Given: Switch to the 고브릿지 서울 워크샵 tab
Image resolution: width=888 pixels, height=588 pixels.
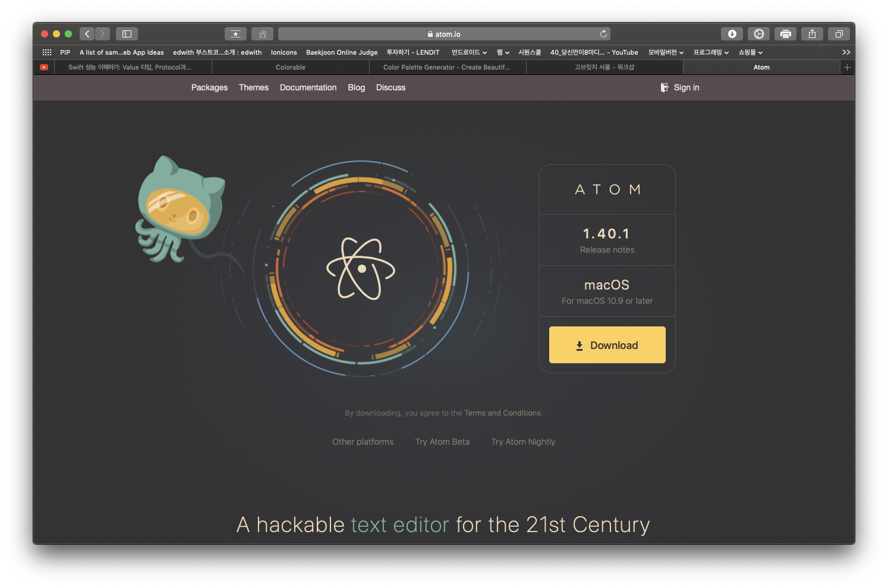Looking at the screenshot, I should 604,67.
